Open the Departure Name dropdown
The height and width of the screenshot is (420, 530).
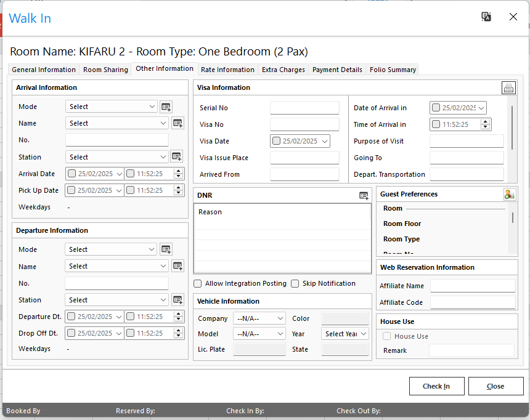click(116, 266)
